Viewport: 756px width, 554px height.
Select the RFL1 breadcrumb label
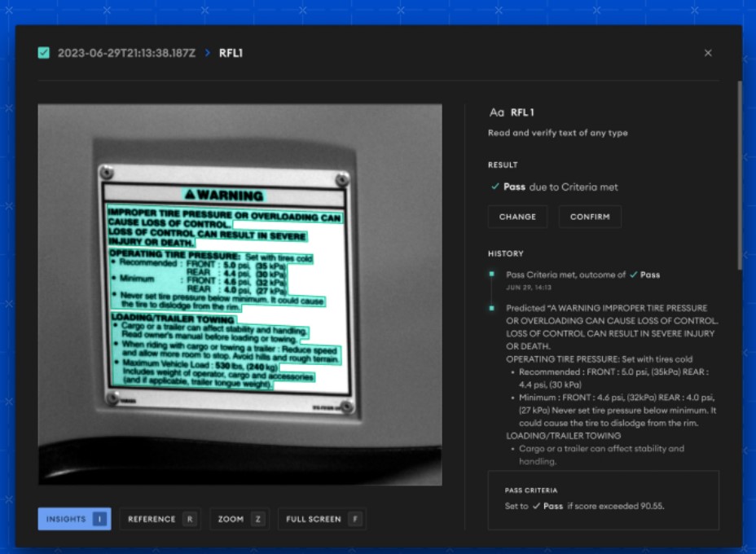tap(231, 53)
